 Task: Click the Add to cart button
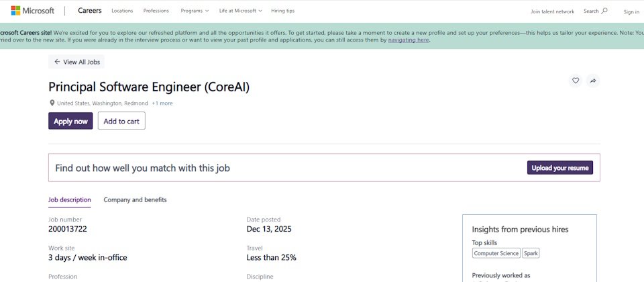121,121
